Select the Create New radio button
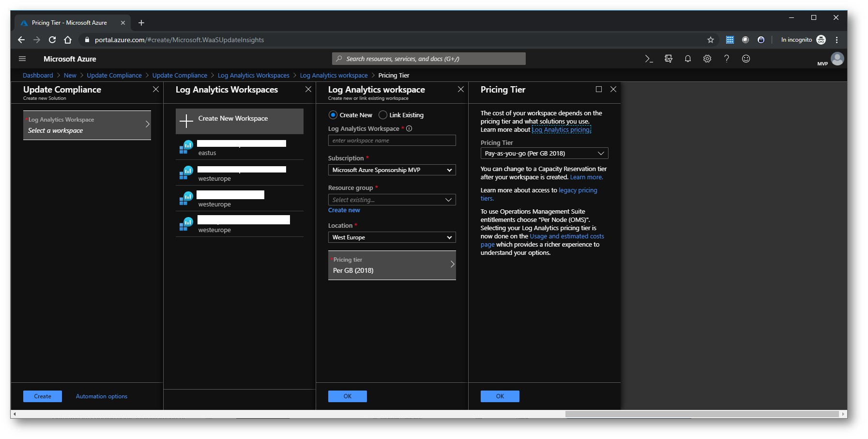Screen dimensions: 868x439 pyautogui.click(x=333, y=115)
